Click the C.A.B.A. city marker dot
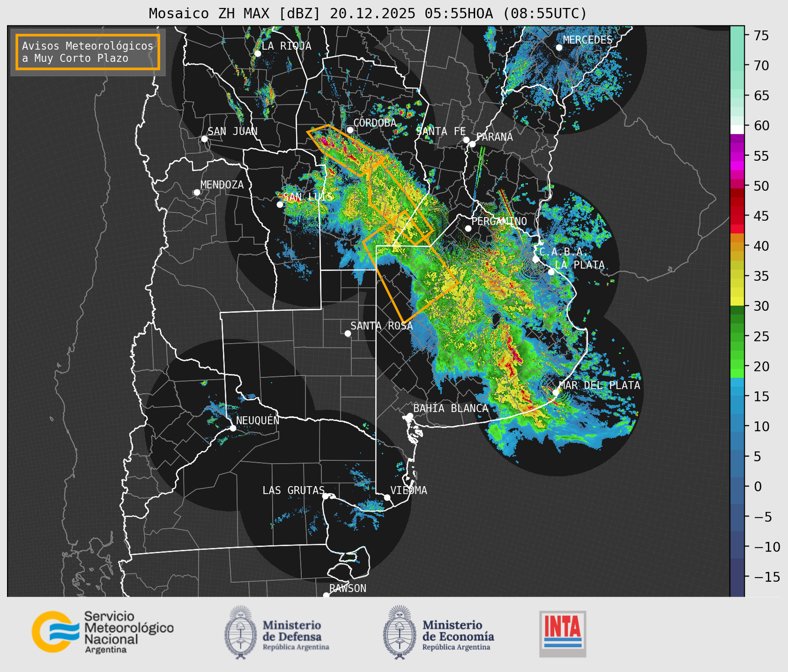The height and width of the screenshot is (672, 788). pos(536,259)
